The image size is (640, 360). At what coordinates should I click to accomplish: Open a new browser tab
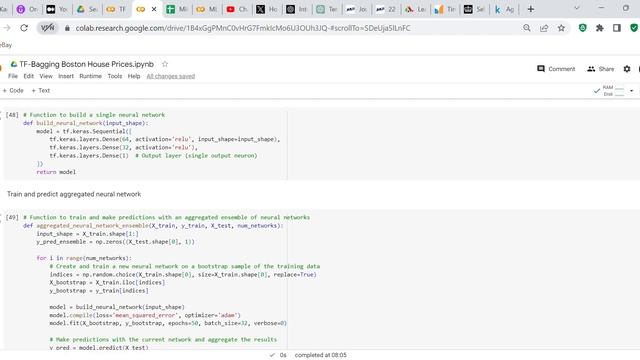click(x=531, y=9)
